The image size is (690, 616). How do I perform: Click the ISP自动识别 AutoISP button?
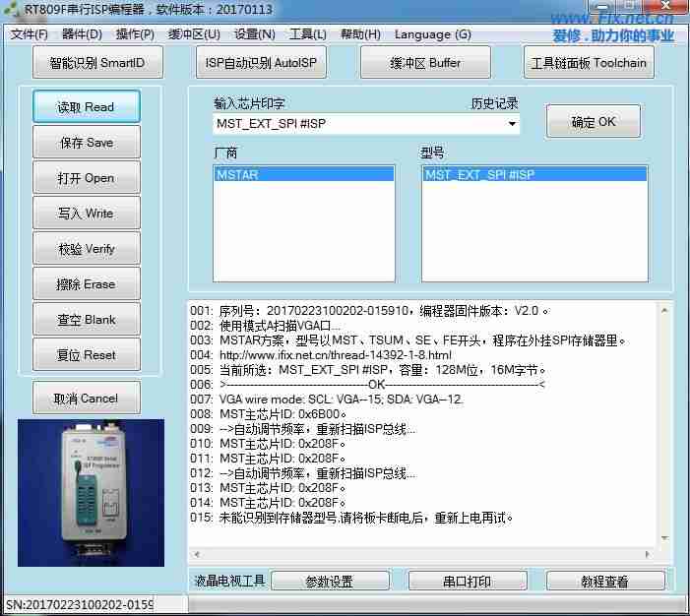coord(261,63)
